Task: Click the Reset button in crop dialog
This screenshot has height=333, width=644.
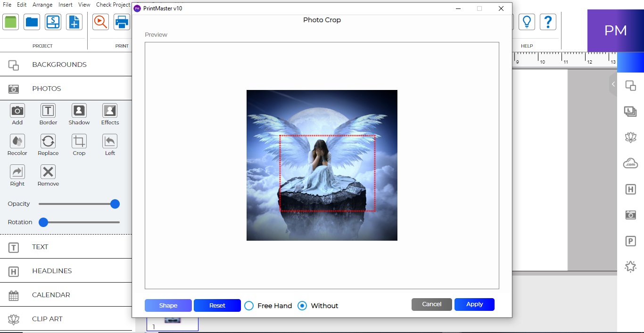Action: tap(217, 305)
